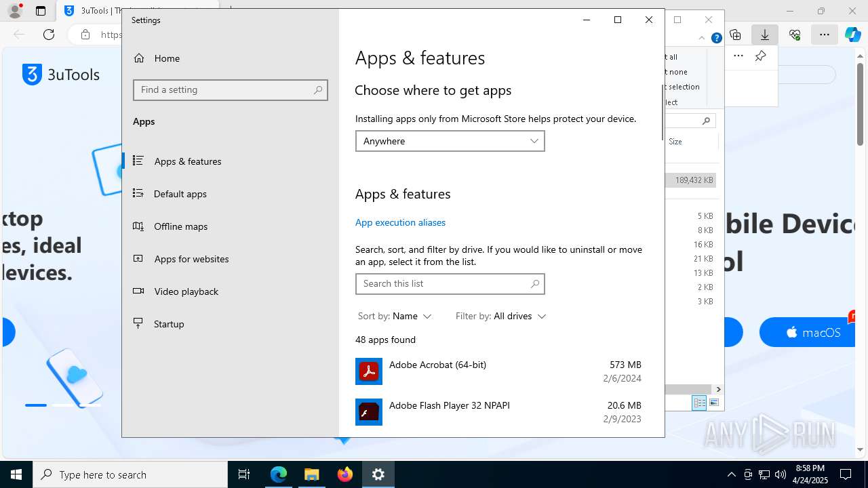This screenshot has width=868, height=488.
Task: Open File Explorer help icon
Action: click(716, 38)
